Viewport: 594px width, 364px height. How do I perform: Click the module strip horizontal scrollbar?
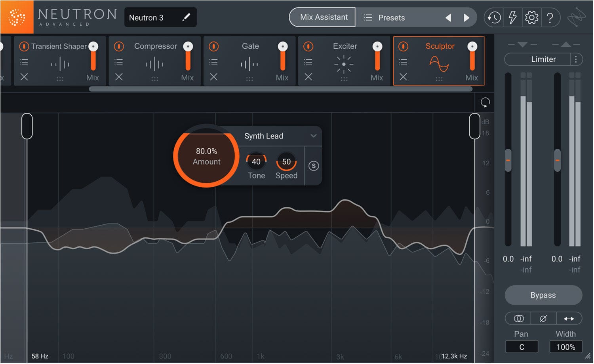[x=280, y=89]
